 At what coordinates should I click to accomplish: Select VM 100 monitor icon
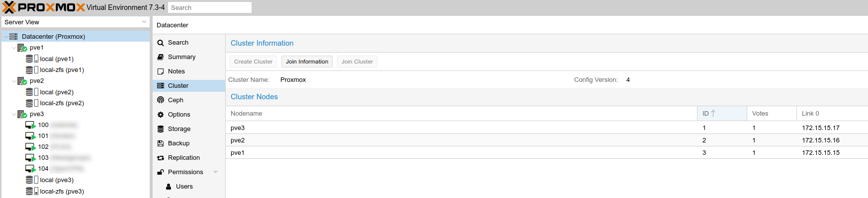pyautogui.click(x=30, y=125)
